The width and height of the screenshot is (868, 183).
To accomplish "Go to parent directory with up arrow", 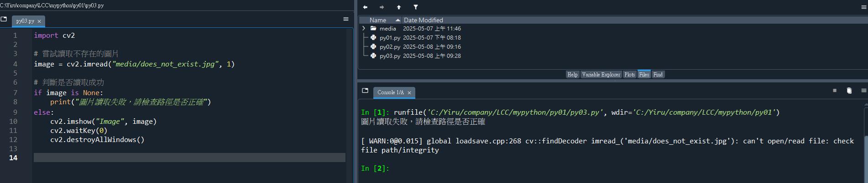I will 399,7.
